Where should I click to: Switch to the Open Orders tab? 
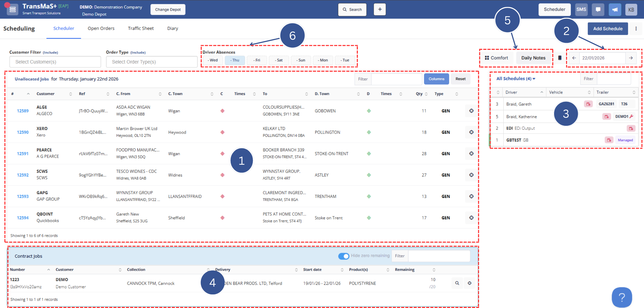click(x=101, y=28)
